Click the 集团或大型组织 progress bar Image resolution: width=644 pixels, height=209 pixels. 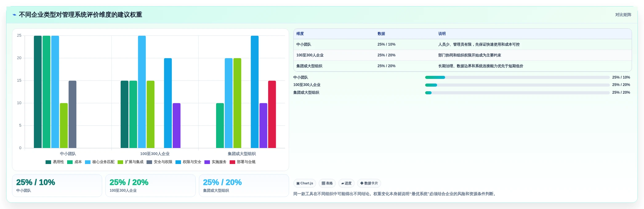coord(517,93)
